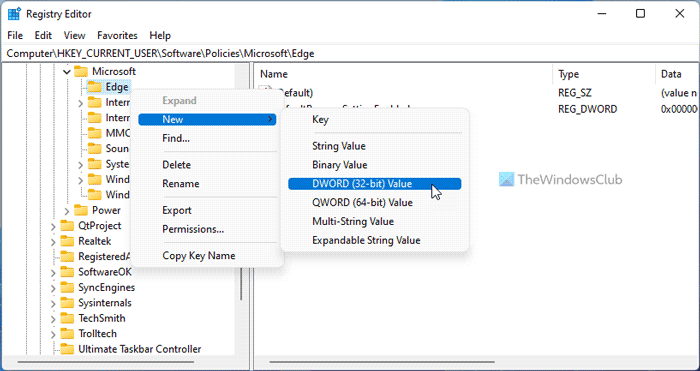Expand the Sysinternals key
Image resolution: width=700 pixels, height=371 pixels.
(x=53, y=303)
